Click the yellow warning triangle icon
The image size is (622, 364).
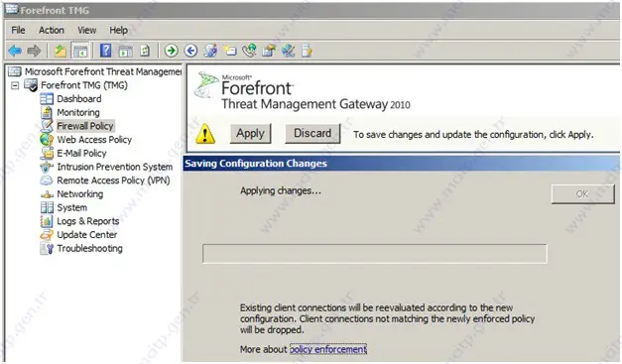pos(205,134)
